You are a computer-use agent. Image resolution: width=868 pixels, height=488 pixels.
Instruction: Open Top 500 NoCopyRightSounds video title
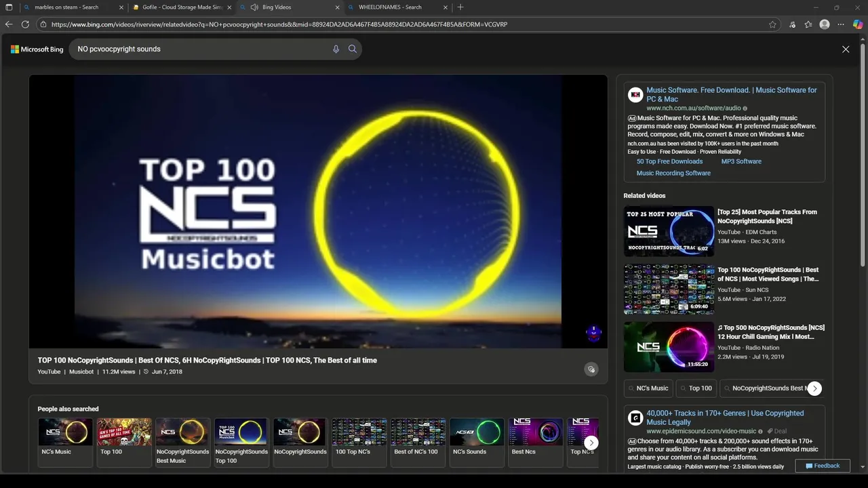[771, 332]
